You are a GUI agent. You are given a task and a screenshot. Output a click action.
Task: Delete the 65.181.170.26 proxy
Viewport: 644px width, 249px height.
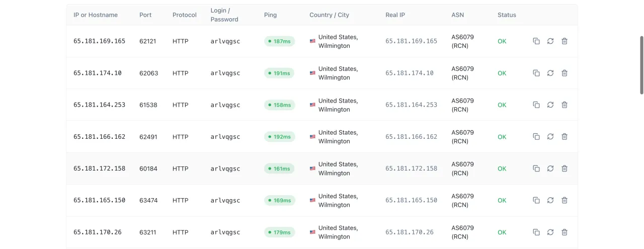point(565,232)
